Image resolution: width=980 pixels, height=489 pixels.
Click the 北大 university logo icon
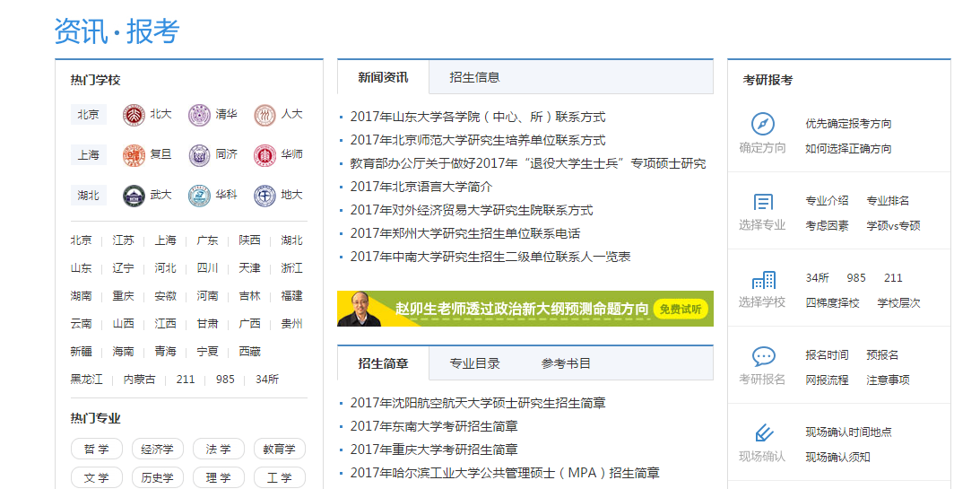point(134,116)
